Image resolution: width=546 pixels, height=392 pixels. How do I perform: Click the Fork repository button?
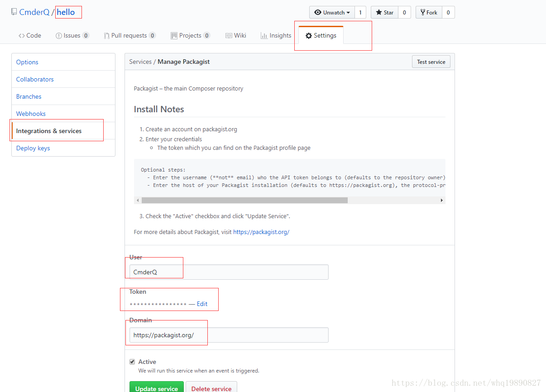pos(429,12)
